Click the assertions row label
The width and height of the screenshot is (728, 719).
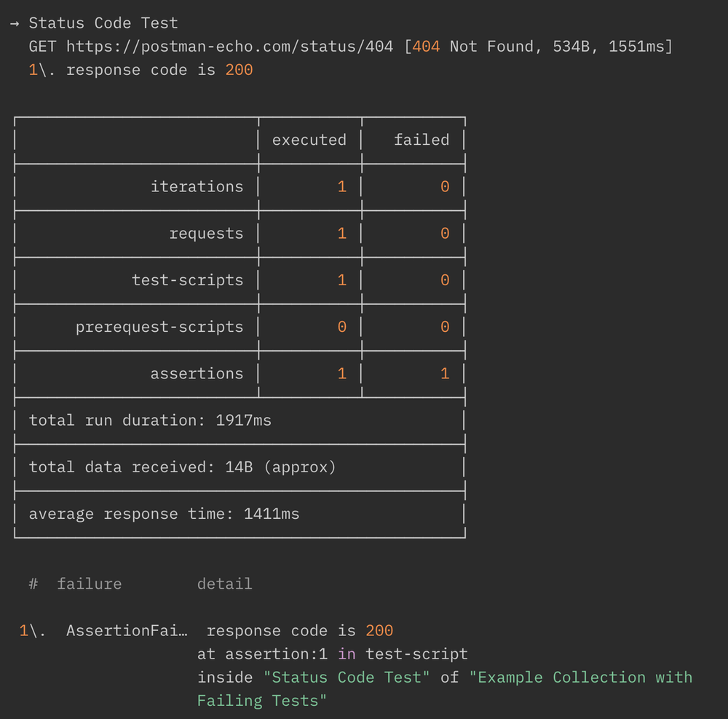197,373
